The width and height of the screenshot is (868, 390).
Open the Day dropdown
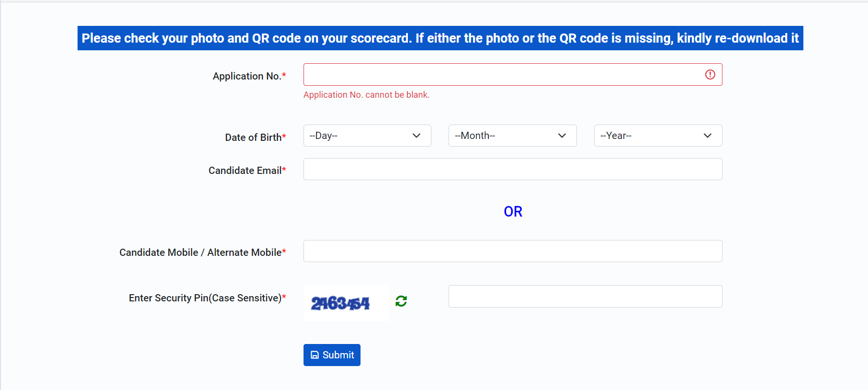[x=367, y=136]
